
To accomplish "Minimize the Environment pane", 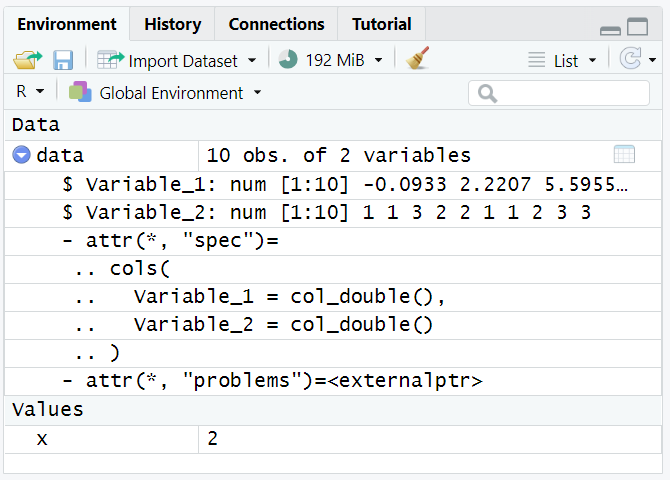I will point(610,28).
